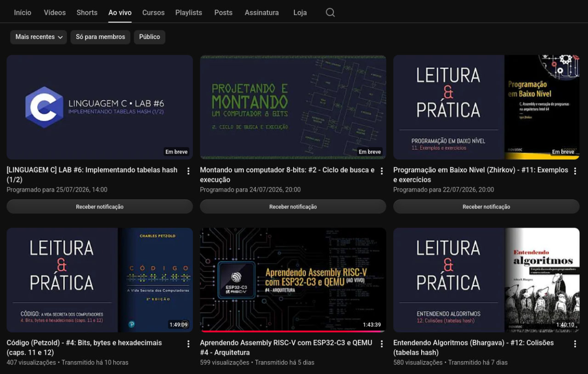Click 'Programado para 22/07/2026, 20:00'

pos(444,190)
